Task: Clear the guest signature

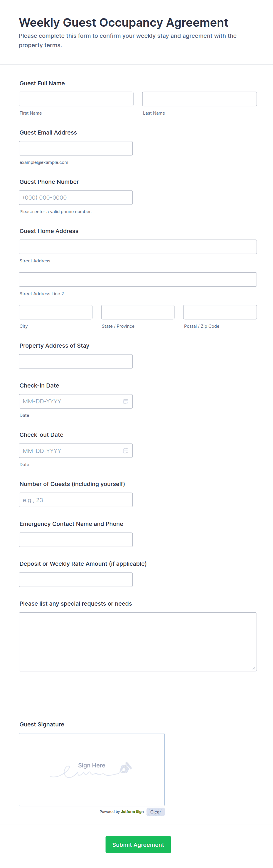Action: pyautogui.click(x=156, y=812)
